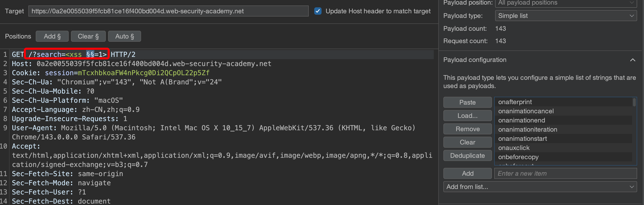Open the Add from list dropdown
The width and height of the screenshot is (644, 205).
click(540, 187)
